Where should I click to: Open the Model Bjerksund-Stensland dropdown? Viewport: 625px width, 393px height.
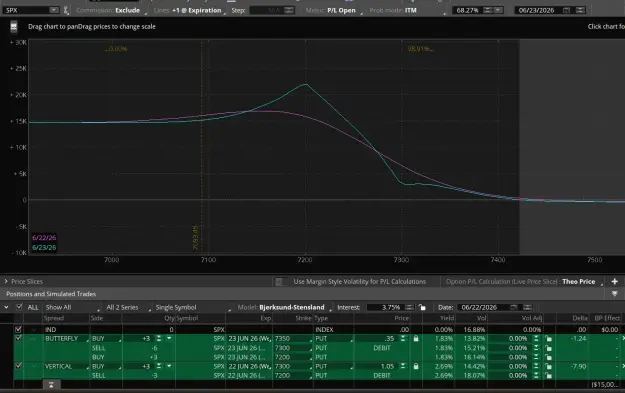tap(284, 307)
